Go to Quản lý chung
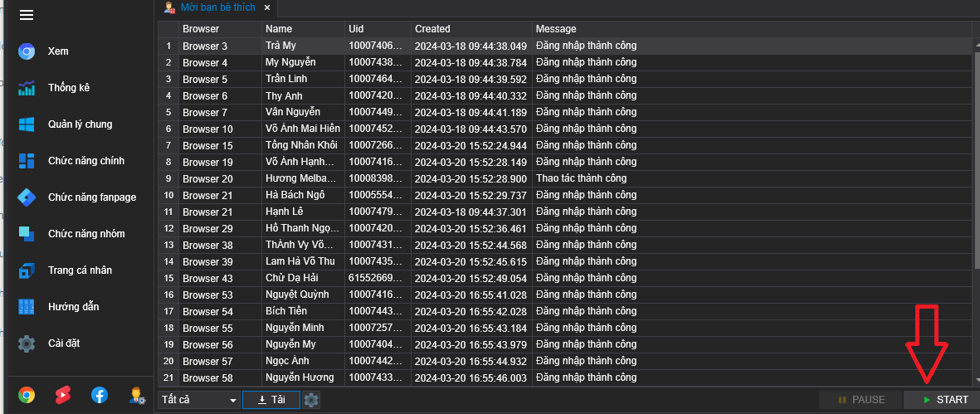980x414 pixels. [80, 124]
